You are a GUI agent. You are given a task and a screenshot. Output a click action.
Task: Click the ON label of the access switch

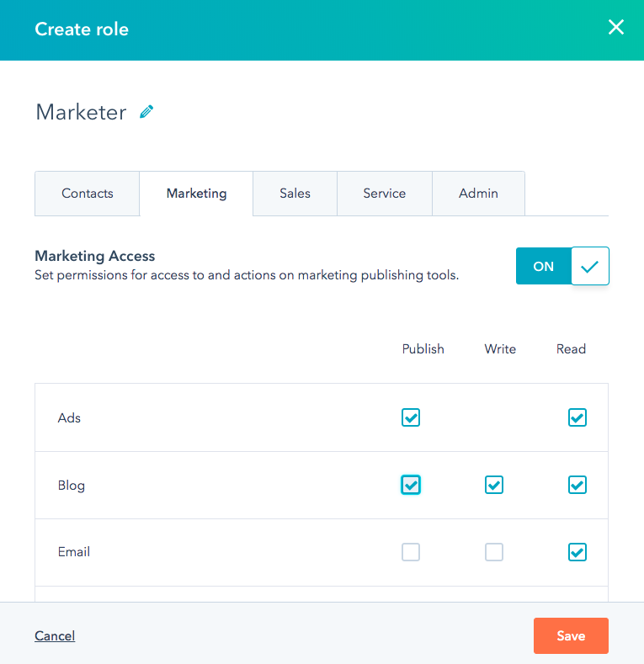point(543,267)
